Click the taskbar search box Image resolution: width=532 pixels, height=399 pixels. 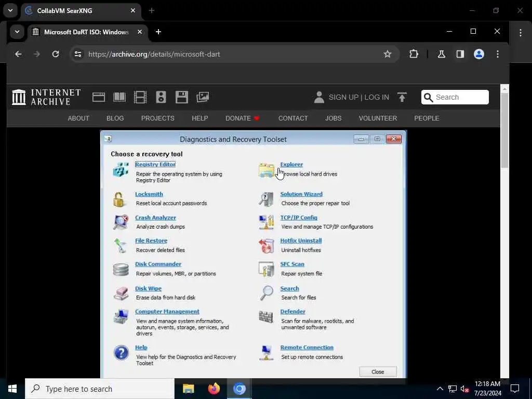(99, 389)
